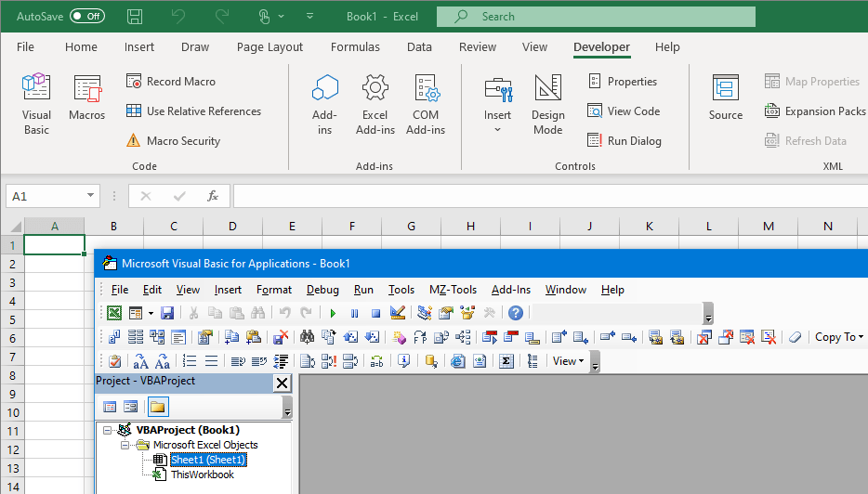Toggle Use Relative References
This screenshot has width=868, height=494.
[x=193, y=111]
